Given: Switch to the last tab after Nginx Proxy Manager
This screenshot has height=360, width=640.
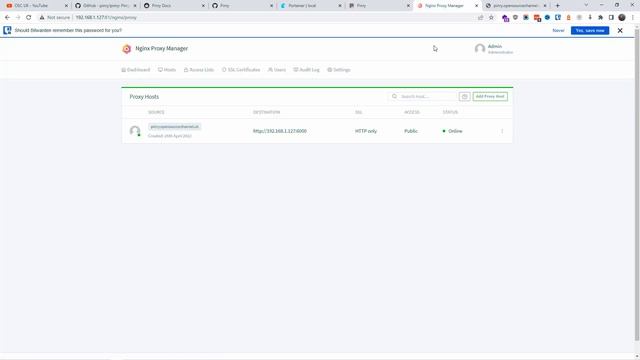Looking at the screenshot, I should (x=516, y=6).
